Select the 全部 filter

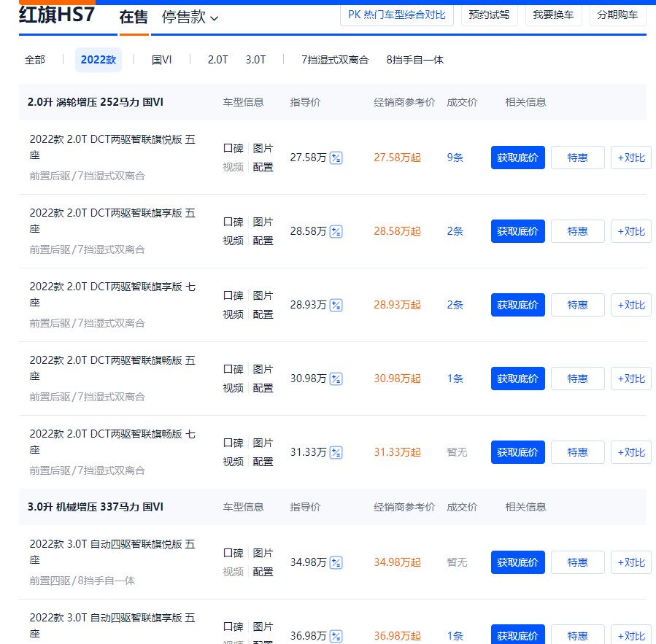(35, 60)
